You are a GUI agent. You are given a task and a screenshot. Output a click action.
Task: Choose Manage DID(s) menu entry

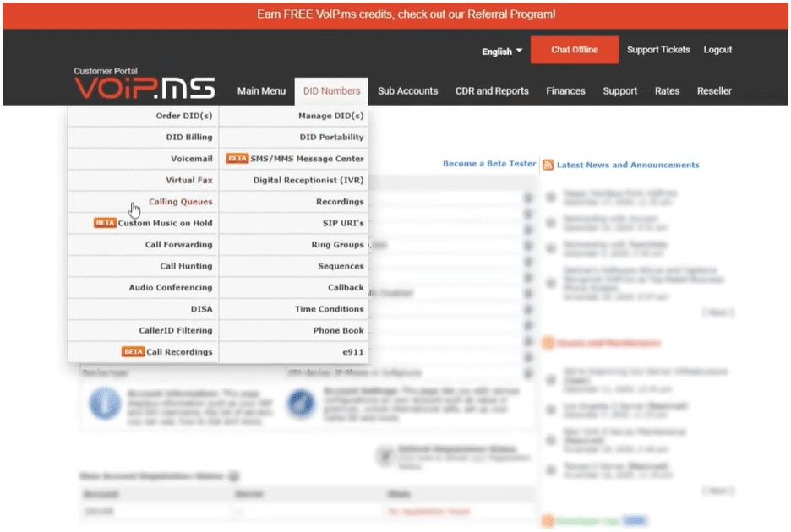293,116
